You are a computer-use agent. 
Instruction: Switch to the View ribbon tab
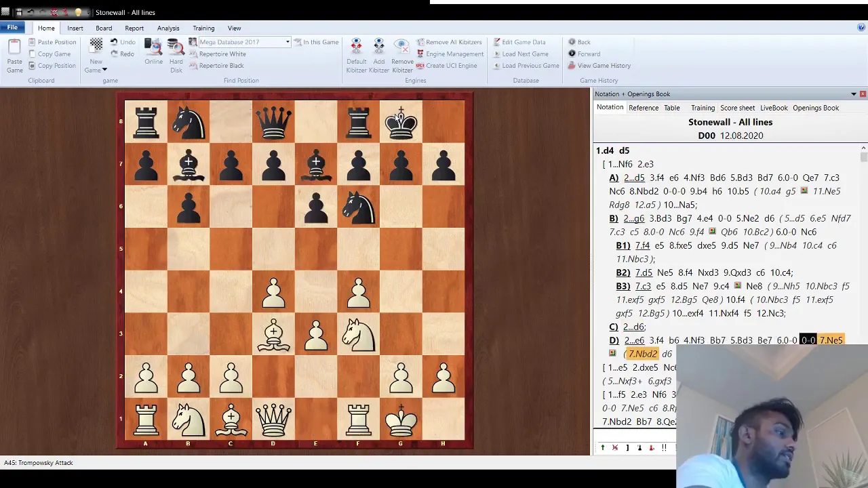tap(234, 28)
